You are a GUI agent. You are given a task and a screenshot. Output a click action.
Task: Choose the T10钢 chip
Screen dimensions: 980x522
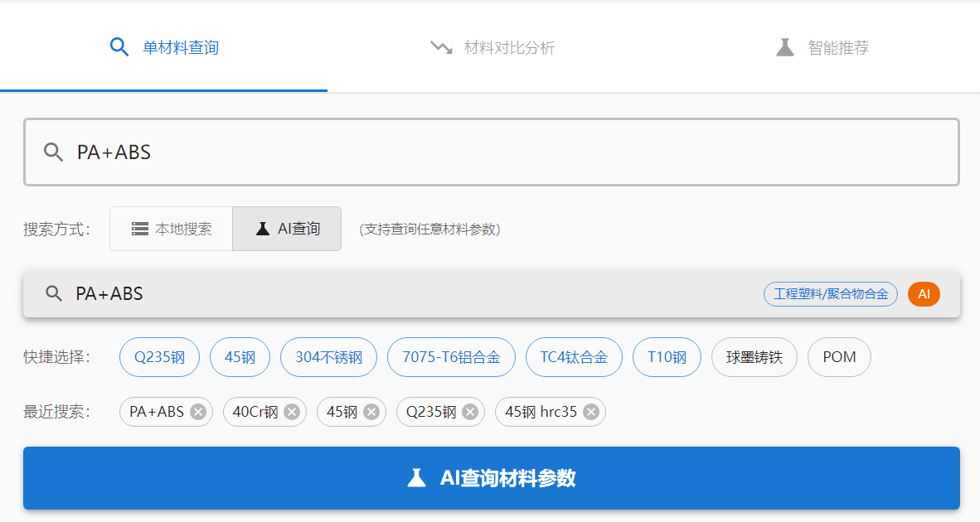click(x=667, y=357)
